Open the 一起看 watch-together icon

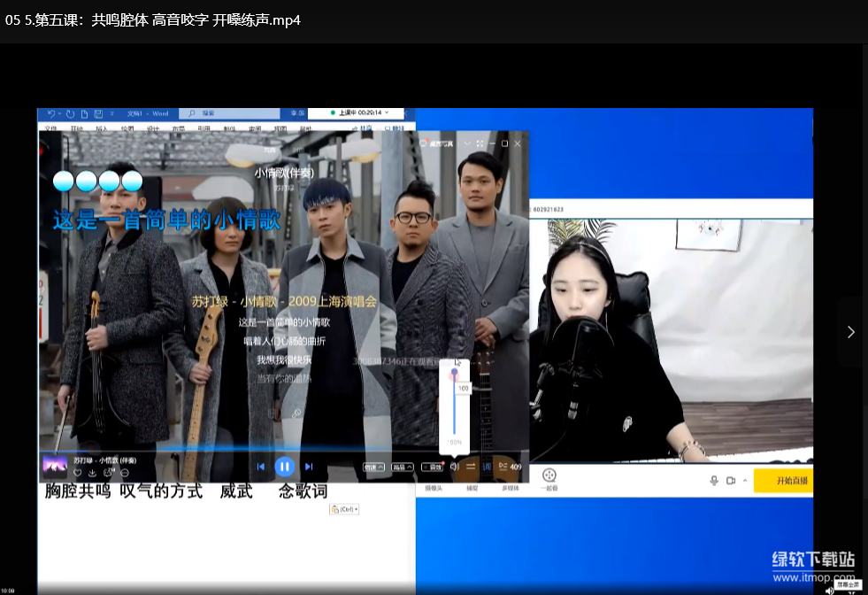(549, 479)
